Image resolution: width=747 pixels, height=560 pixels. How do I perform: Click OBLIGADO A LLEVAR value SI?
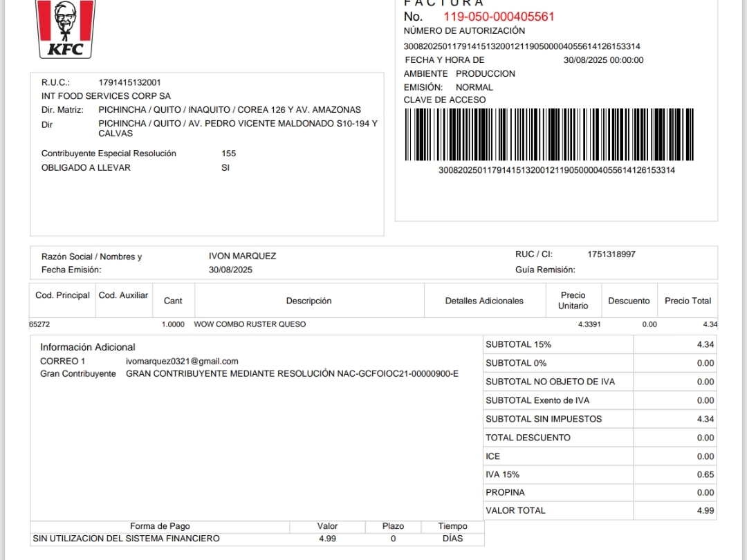[x=225, y=167]
